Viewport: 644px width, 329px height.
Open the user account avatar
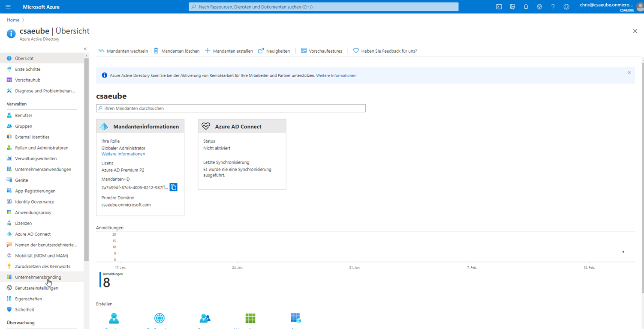(x=640, y=7)
